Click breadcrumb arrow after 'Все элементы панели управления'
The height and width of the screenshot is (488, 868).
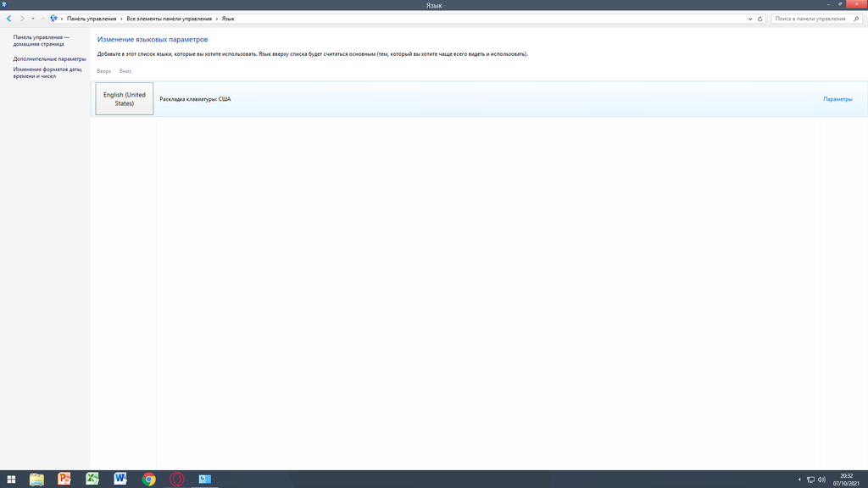coord(217,19)
